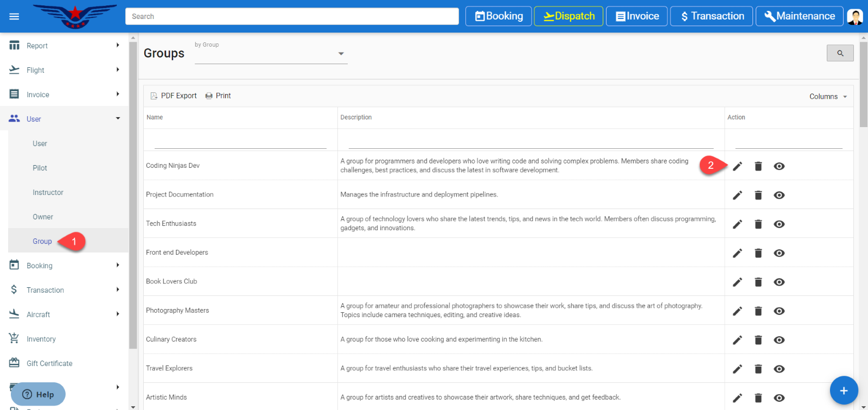Click the magnifier search button
The width and height of the screenshot is (868, 410).
tap(840, 53)
